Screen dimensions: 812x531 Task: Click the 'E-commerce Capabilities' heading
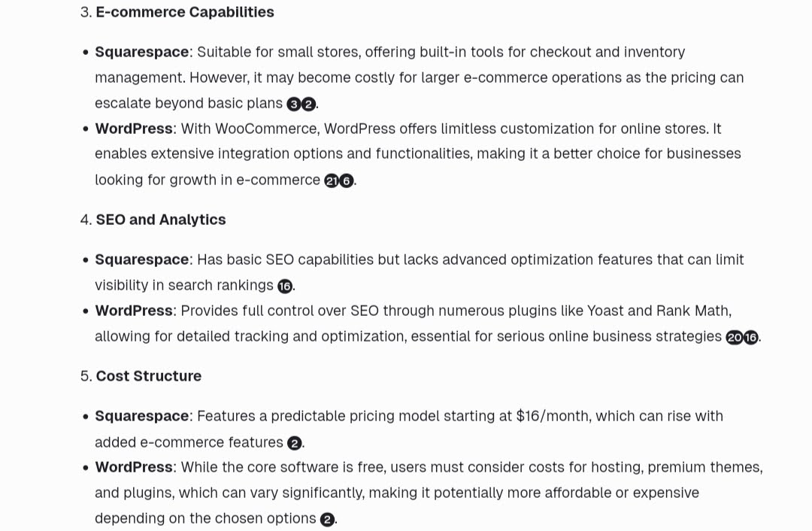185,12
